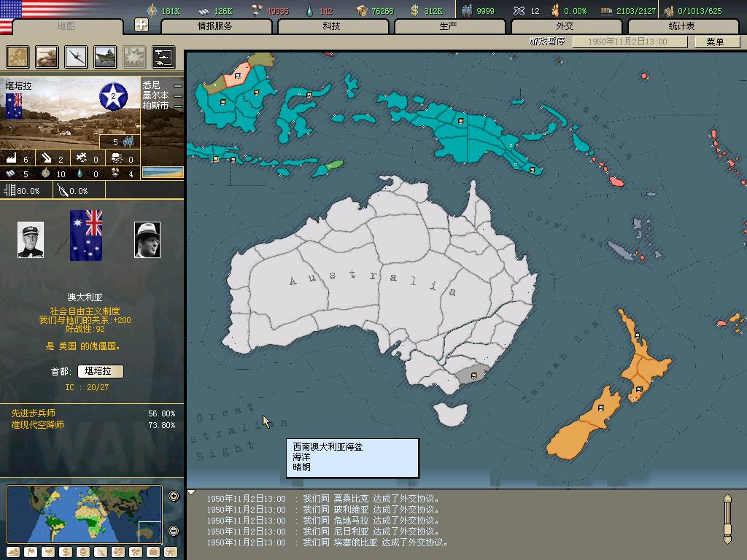Click the world minimap
The image size is (747, 560).
[x=85, y=514]
